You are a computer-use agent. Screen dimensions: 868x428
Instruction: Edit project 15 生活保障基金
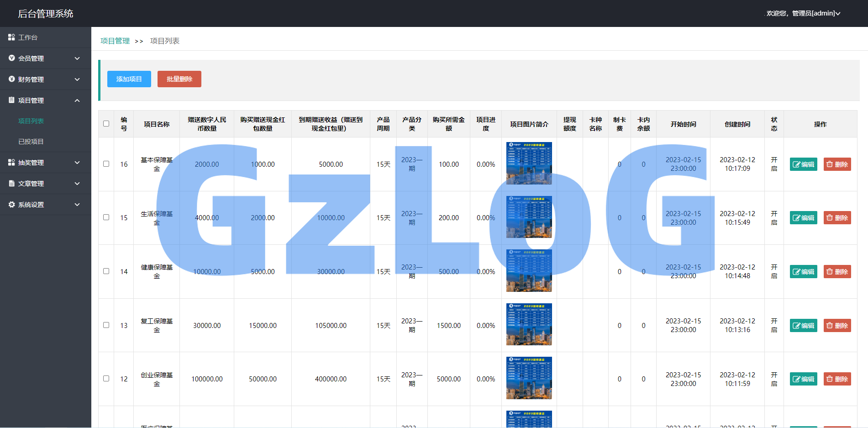point(804,218)
